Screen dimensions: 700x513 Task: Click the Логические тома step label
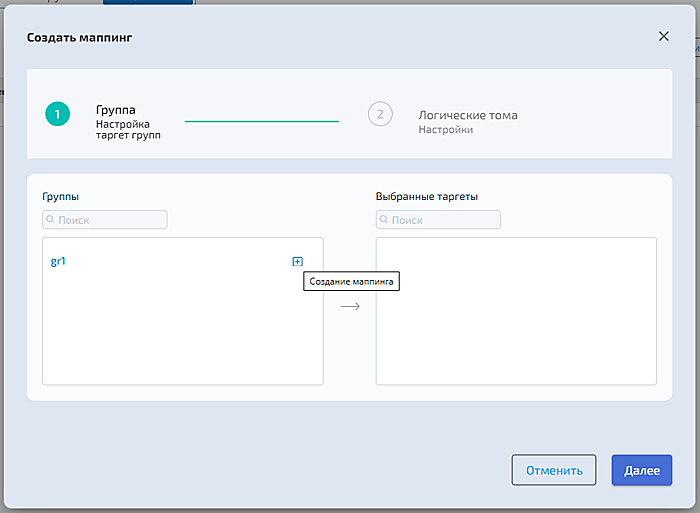[x=468, y=115]
